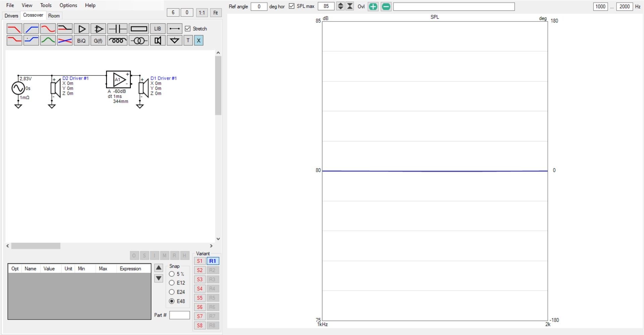Add a G(f) transfer function block
644x335 pixels.
click(98, 41)
